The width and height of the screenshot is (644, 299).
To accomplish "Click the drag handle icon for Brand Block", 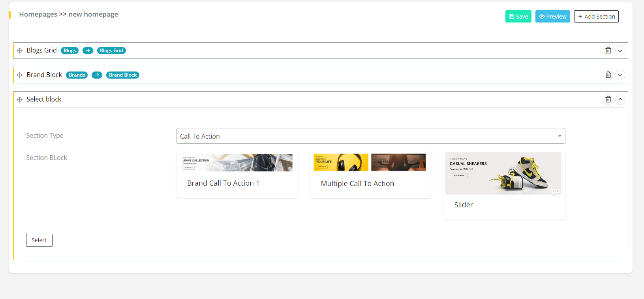I will (20, 75).
